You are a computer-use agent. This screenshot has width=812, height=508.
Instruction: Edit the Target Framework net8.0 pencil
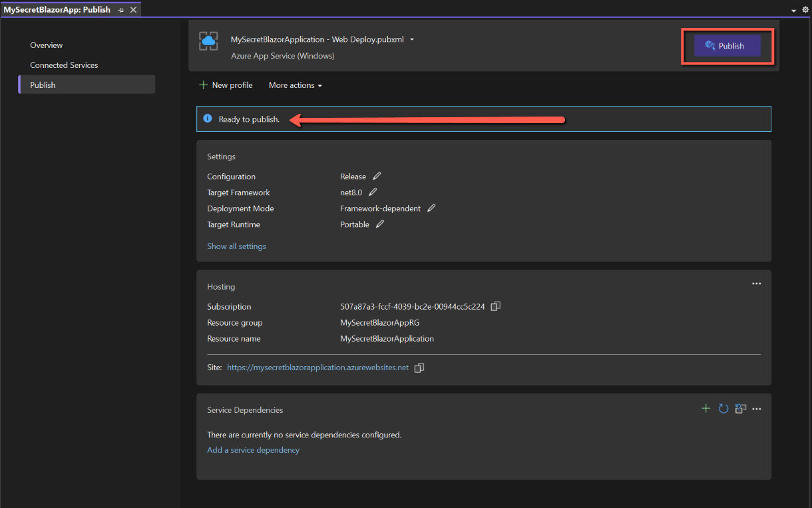pos(373,192)
